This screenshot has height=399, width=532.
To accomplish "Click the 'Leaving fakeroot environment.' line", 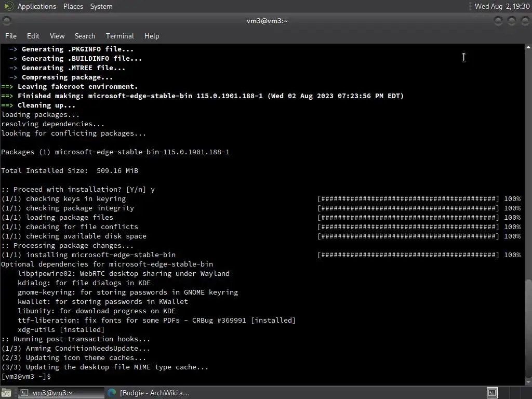I will (70, 87).
